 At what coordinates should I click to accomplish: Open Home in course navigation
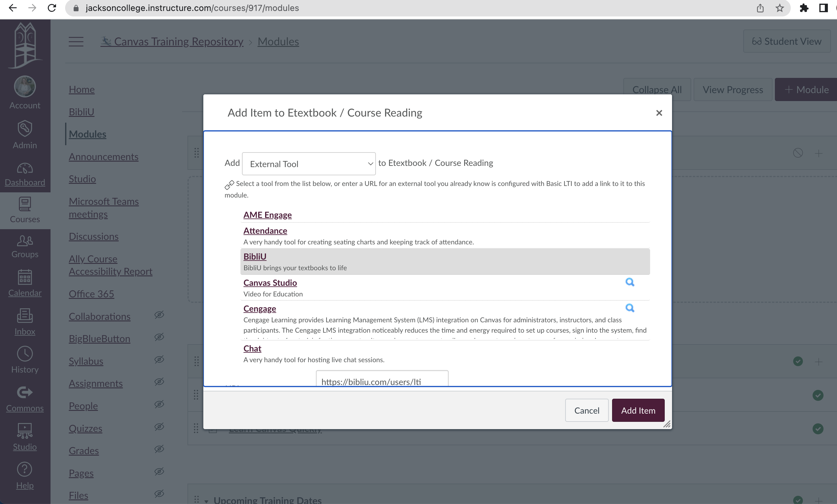point(82,89)
